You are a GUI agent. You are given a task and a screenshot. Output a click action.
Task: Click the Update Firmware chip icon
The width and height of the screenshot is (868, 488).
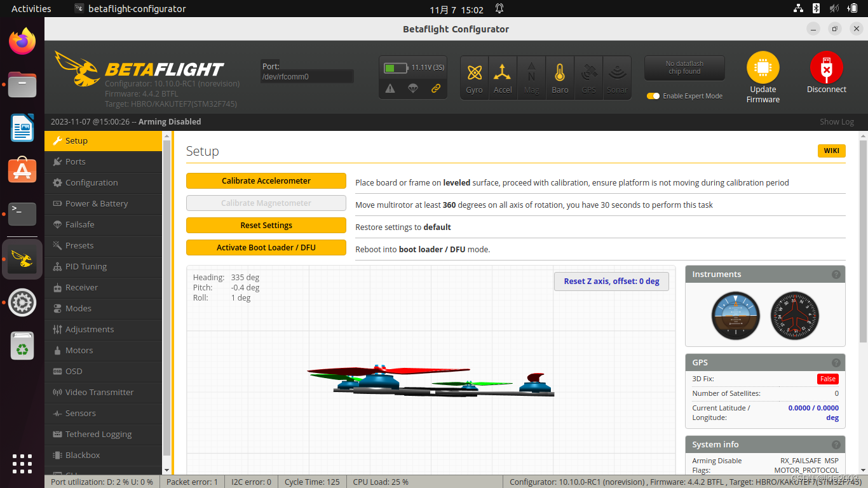click(x=763, y=67)
